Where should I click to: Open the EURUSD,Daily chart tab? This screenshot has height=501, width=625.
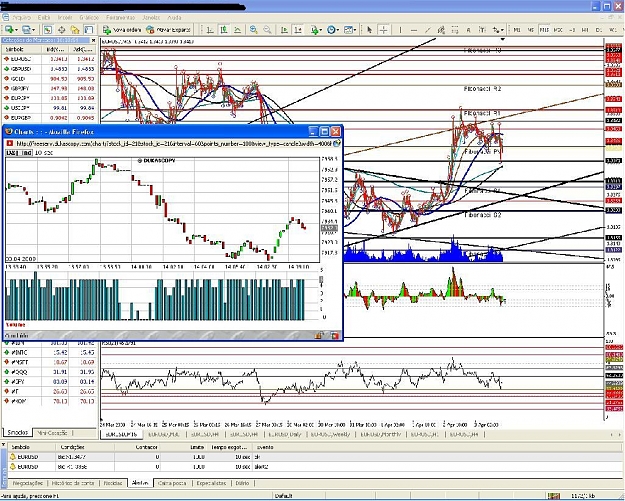(285, 434)
